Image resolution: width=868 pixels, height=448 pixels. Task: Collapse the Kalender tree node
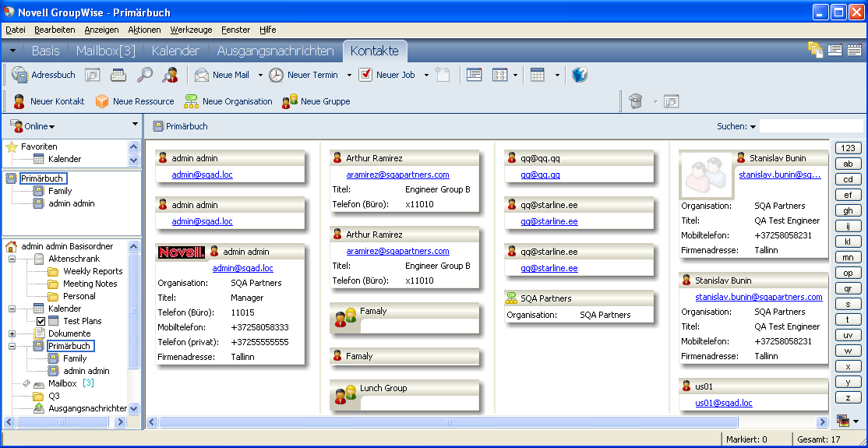click(12, 309)
